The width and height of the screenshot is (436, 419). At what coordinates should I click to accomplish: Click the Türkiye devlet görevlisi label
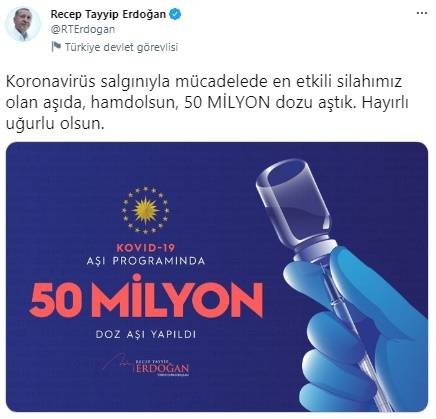pyautogui.click(x=121, y=47)
